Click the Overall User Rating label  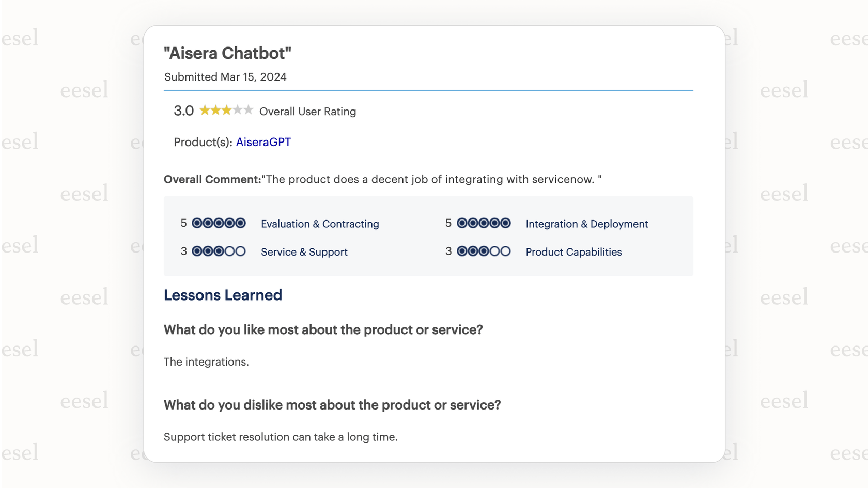pos(307,112)
